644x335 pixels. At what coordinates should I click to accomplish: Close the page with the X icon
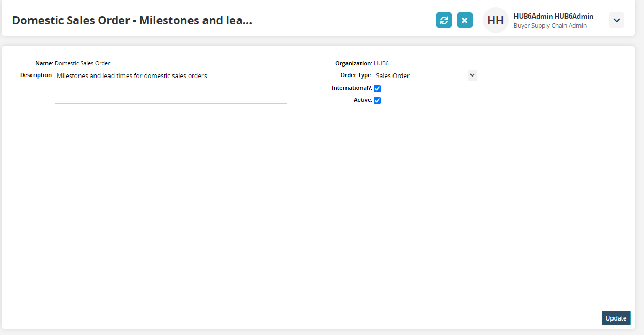[x=465, y=20]
